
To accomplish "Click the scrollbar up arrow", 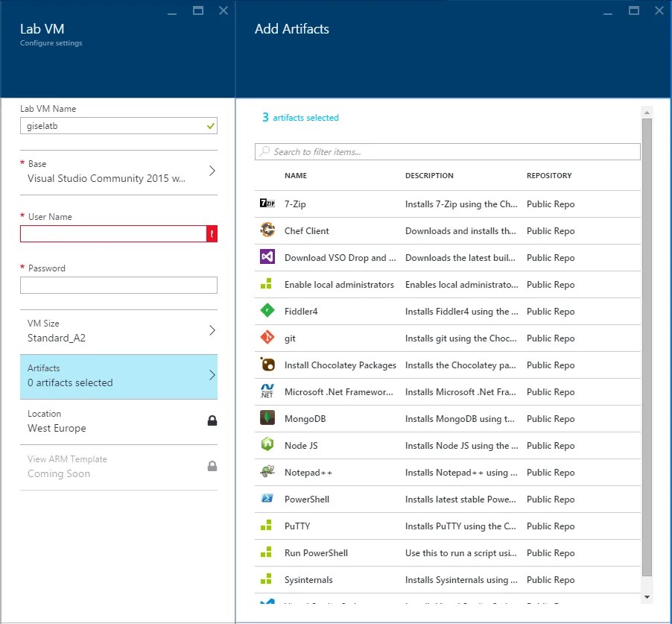I will [x=647, y=113].
